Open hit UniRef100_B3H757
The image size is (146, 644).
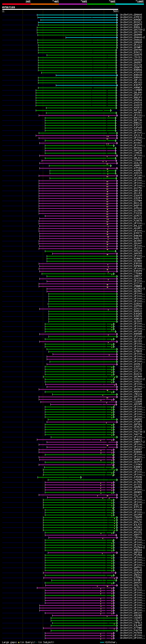131,85
